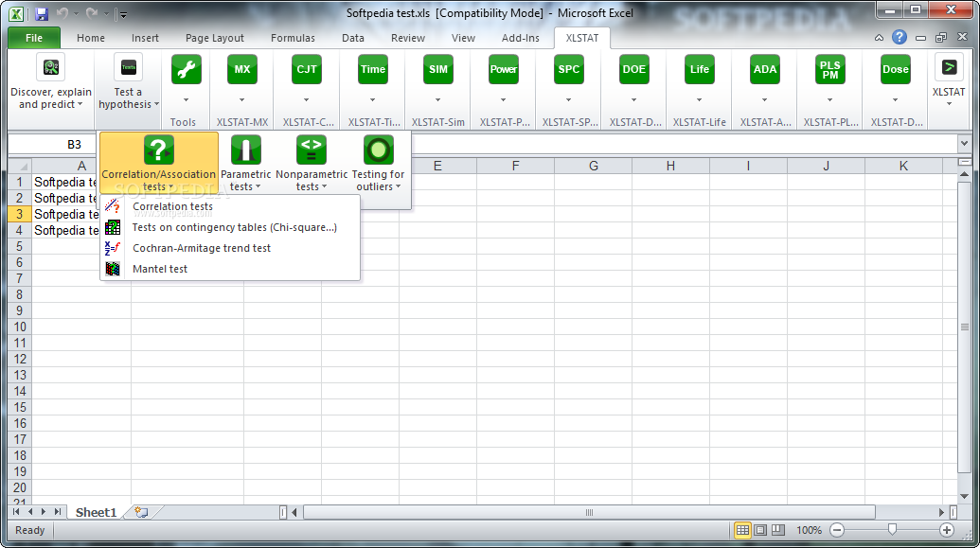The width and height of the screenshot is (980, 548).
Task: Switch to the Insert ribbon tab
Action: coord(145,38)
